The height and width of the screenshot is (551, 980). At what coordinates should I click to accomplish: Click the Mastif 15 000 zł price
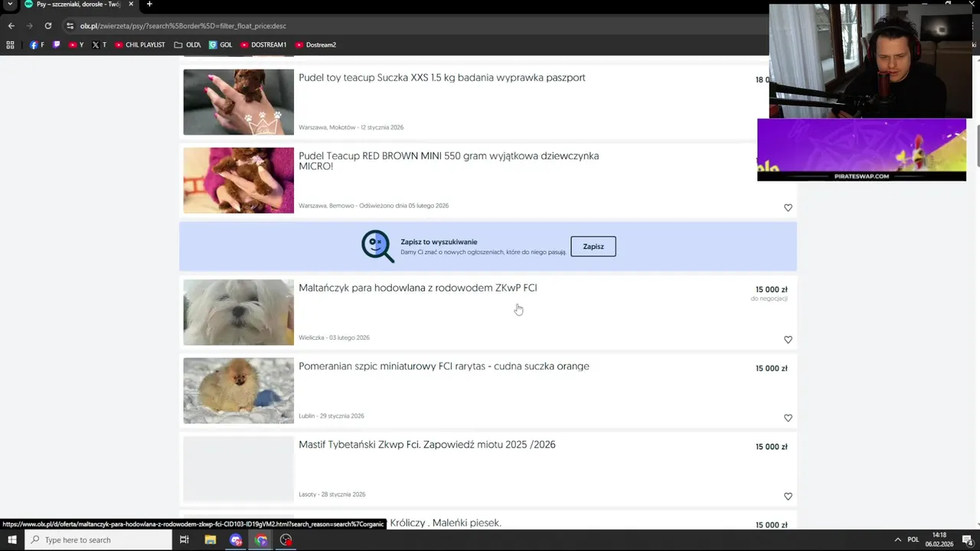[x=771, y=447]
